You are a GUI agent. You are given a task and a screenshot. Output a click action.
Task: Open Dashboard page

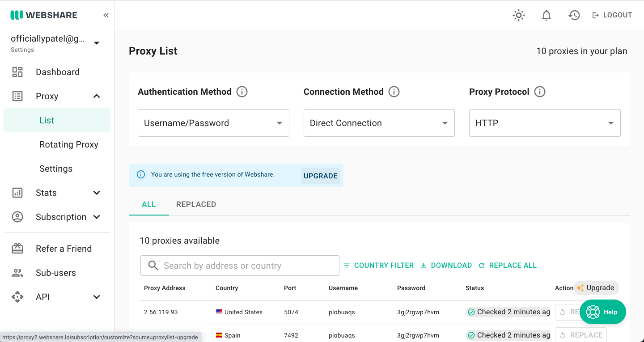[58, 72]
